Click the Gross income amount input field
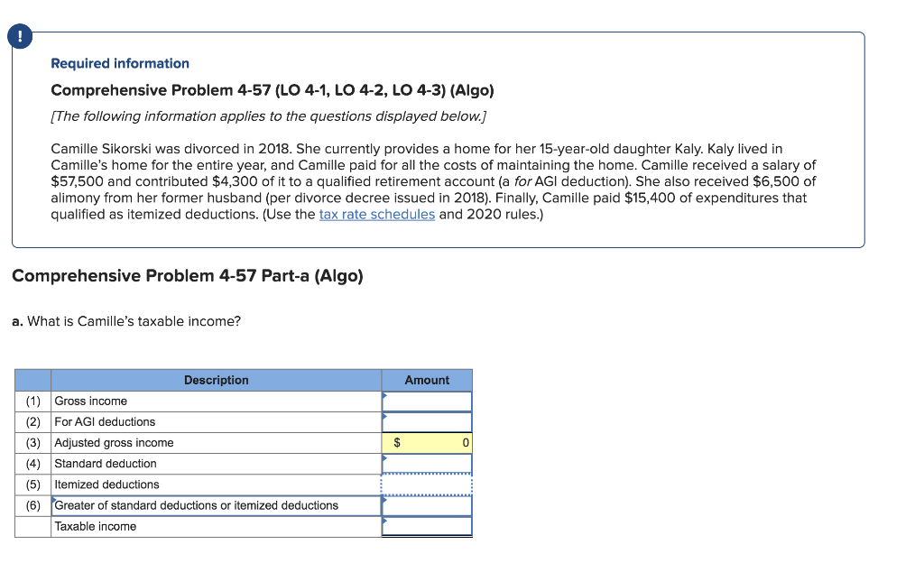 pyautogui.click(x=427, y=401)
